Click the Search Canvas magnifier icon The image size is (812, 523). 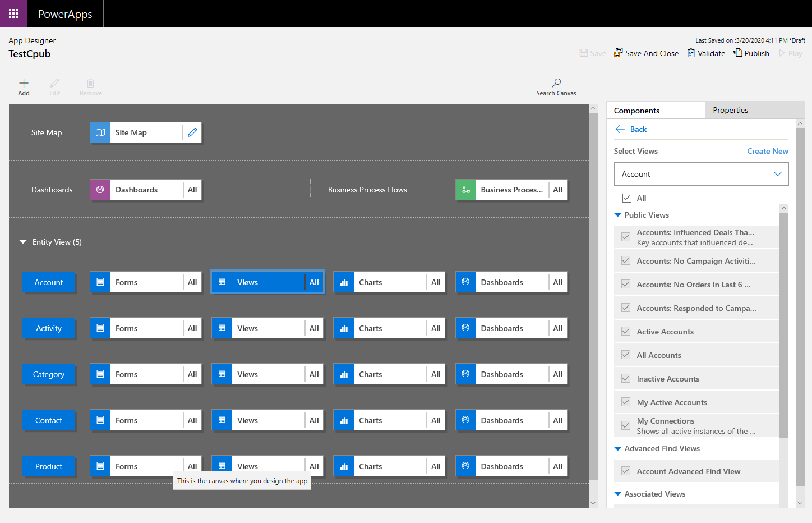556,83
